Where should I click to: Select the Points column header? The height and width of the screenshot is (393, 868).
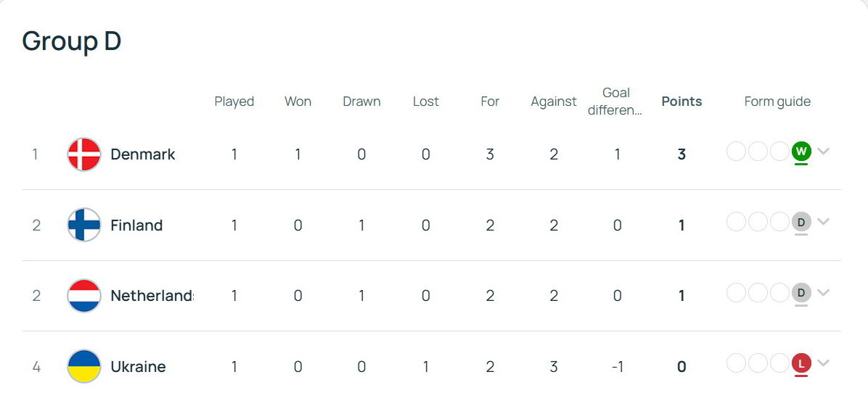click(x=682, y=102)
